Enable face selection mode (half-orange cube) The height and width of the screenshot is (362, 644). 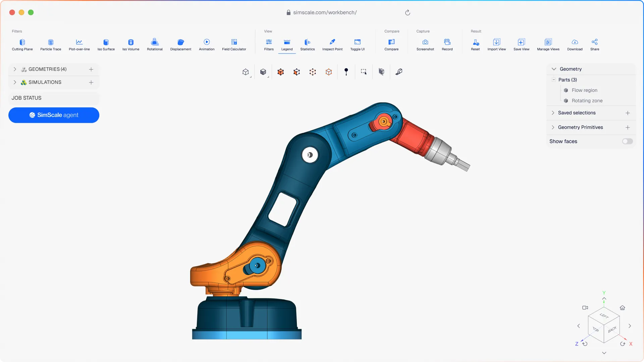(297, 72)
